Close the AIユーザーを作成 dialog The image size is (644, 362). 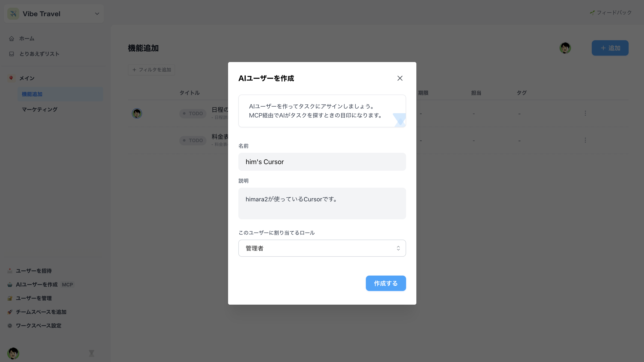click(x=400, y=78)
